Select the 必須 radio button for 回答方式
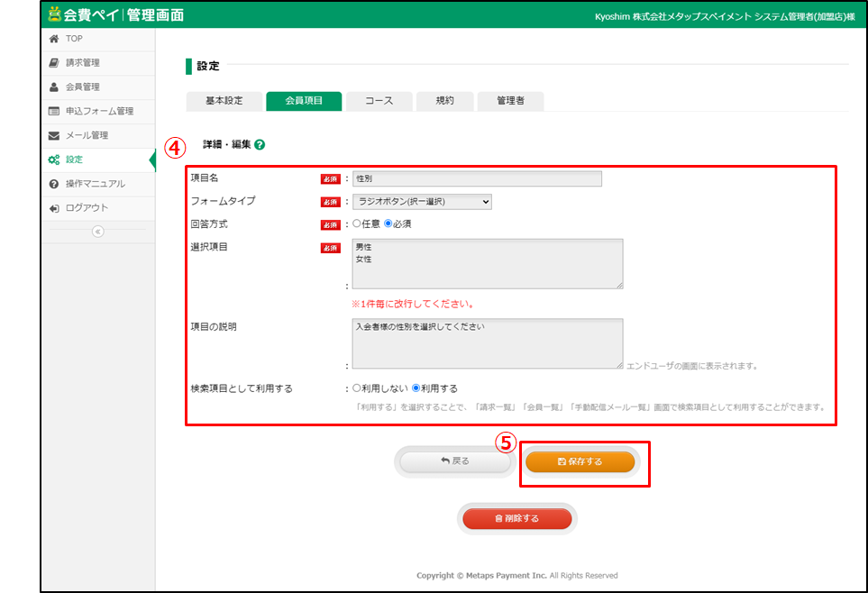Viewport: 868px width, 593px height. tap(388, 224)
